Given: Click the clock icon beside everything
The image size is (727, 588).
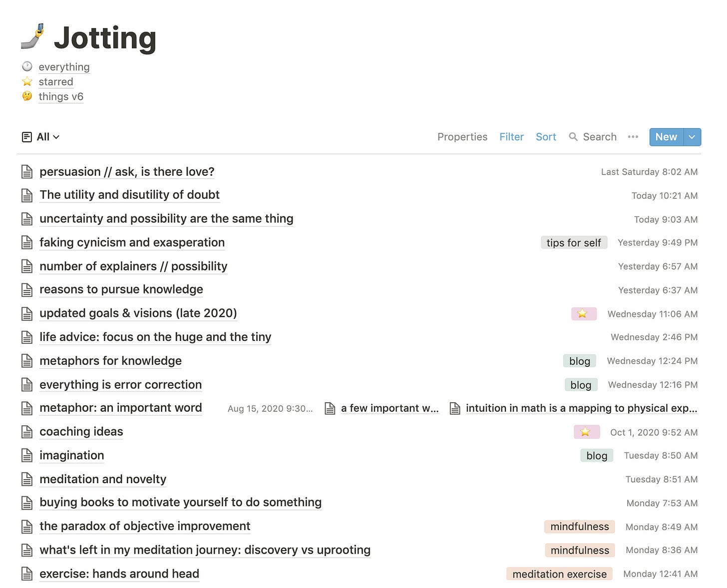Looking at the screenshot, I should pyautogui.click(x=27, y=66).
